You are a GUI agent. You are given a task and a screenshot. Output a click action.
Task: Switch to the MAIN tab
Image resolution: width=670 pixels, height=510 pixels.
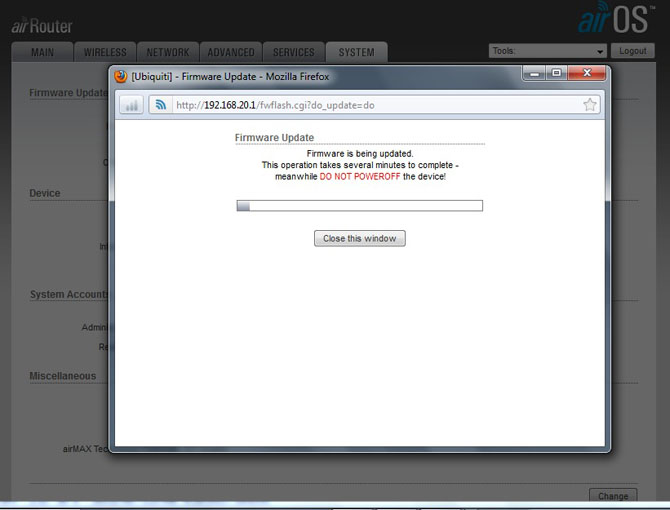point(42,53)
